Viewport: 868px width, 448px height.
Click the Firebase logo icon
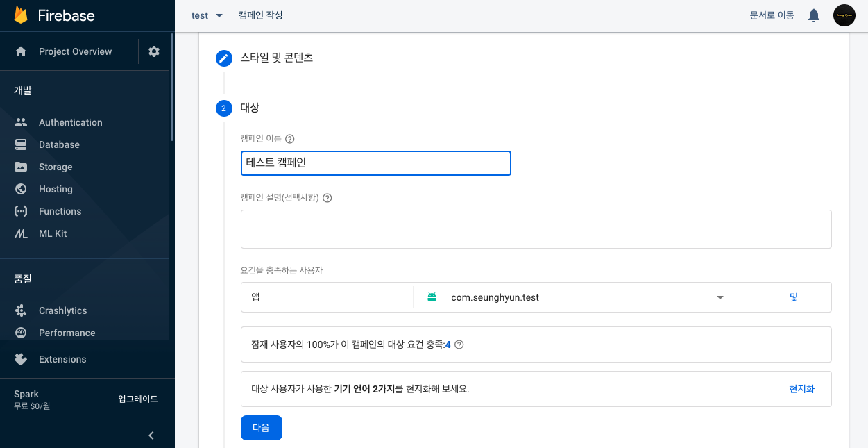pyautogui.click(x=21, y=15)
